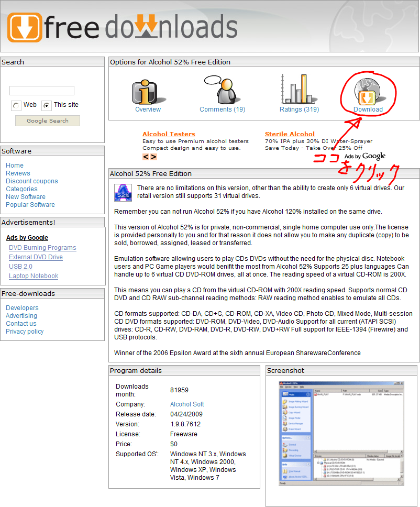Focus the search text field
This screenshot has width=420, height=507.
(x=42, y=91)
